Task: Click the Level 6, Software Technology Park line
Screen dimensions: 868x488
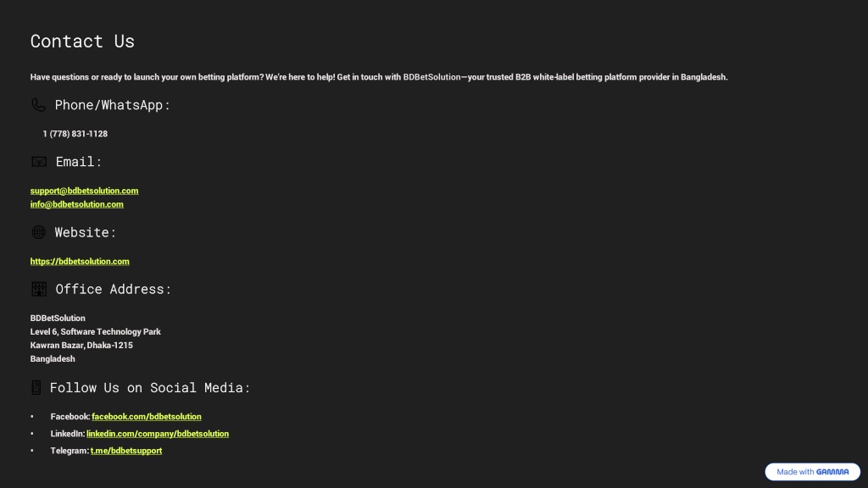Action: [95, 332]
